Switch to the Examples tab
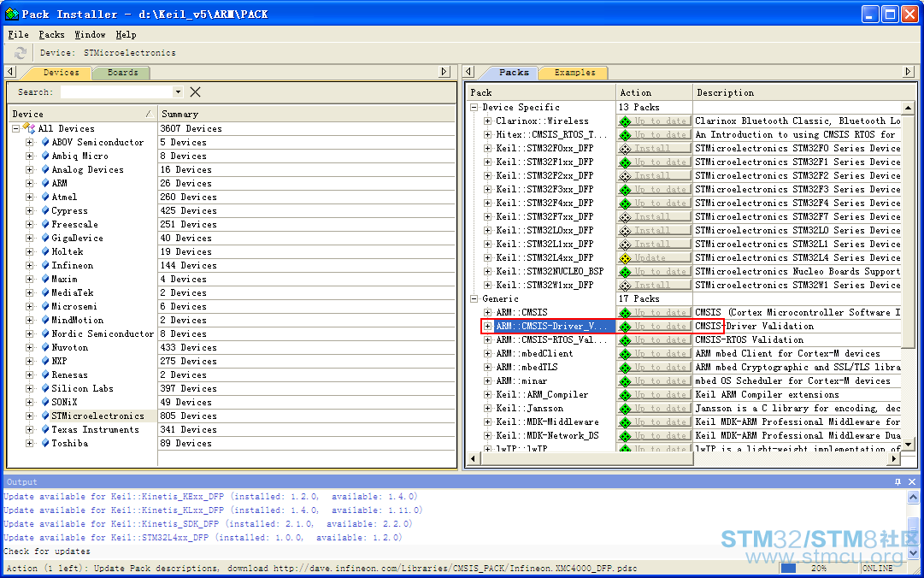Screen dimensions: 924x578 (x=574, y=73)
